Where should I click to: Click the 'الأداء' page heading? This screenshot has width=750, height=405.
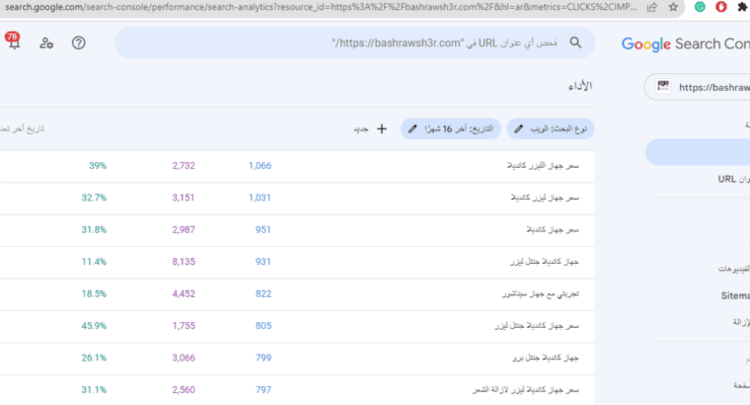click(x=580, y=86)
